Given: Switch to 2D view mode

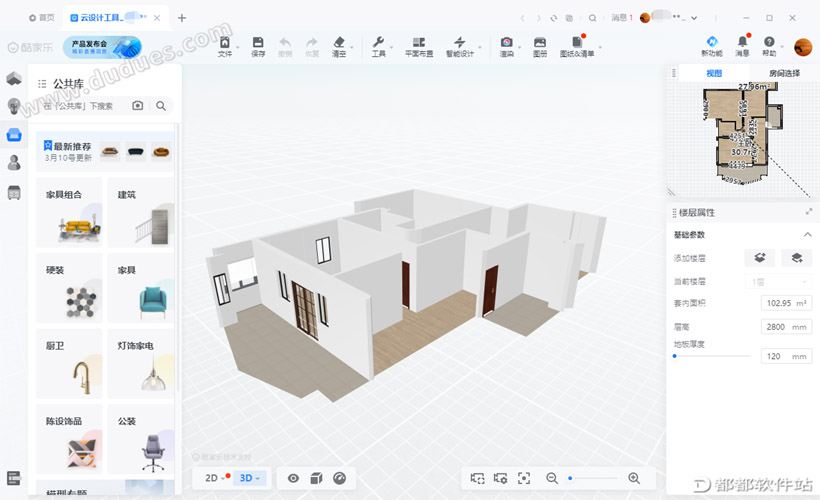Looking at the screenshot, I should tap(211, 478).
